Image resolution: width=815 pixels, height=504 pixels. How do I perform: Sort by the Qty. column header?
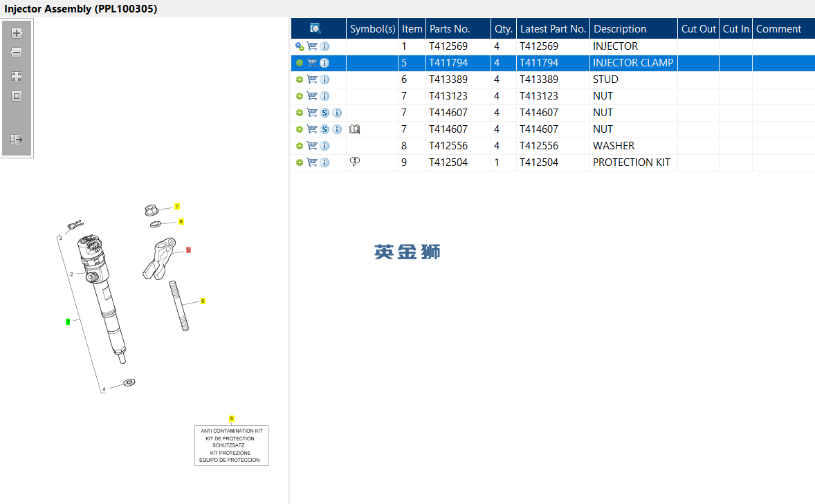click(503, 28)
